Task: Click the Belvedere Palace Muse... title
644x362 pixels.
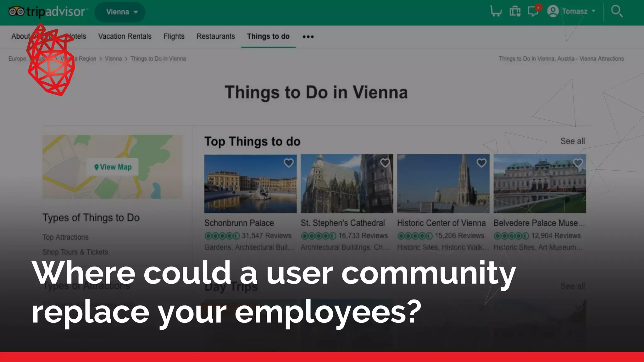Action: click(539, 223)
